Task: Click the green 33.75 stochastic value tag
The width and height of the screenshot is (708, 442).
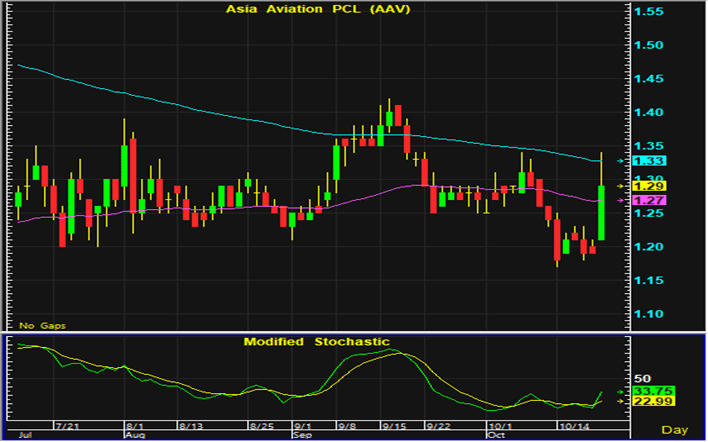Action: pos(653,391)
